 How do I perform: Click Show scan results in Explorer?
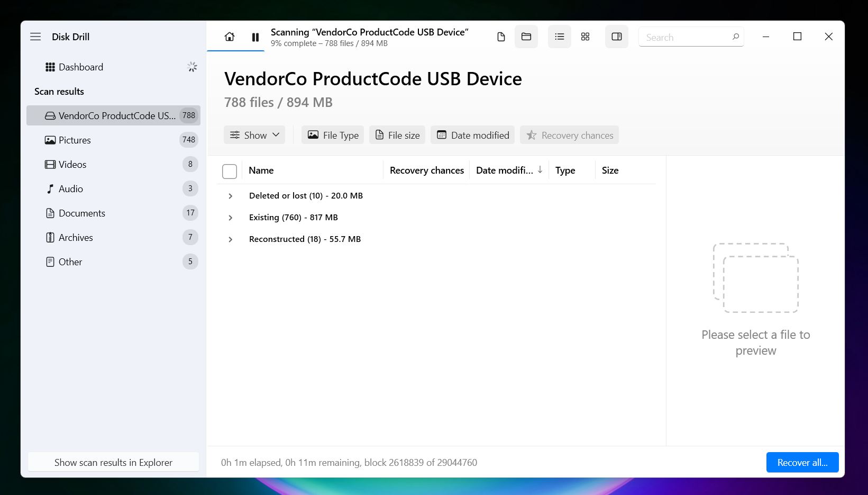pyautogui.click(x=114, y=462)
